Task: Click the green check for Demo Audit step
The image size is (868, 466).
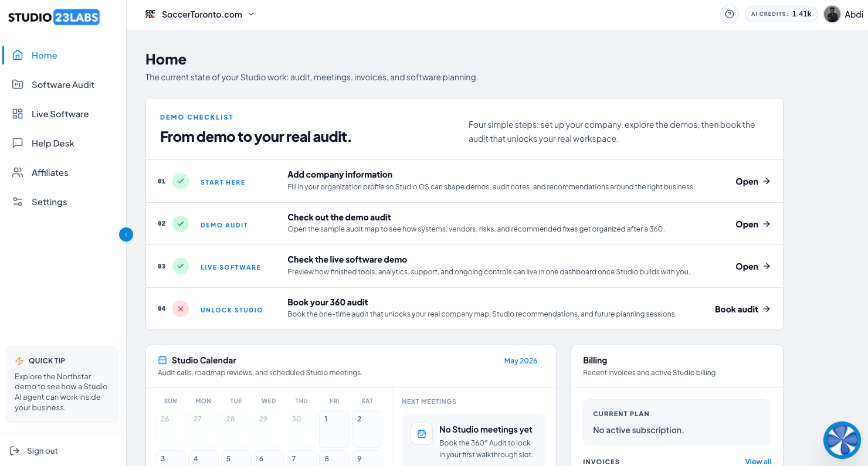Action: tap(181, 224)
